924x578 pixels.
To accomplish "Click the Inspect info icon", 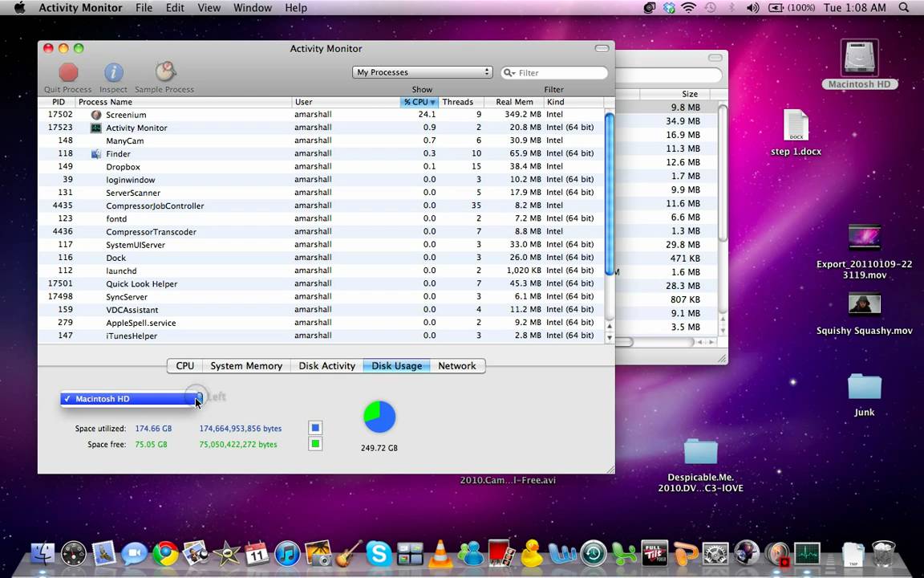I will click(x=114, y=72).
